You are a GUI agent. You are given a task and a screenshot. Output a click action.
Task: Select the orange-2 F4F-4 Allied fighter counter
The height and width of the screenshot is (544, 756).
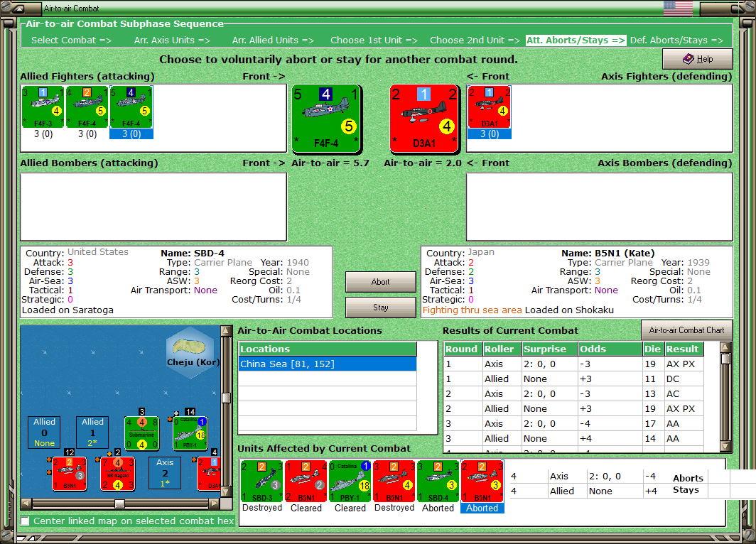(x=87, y=107)
